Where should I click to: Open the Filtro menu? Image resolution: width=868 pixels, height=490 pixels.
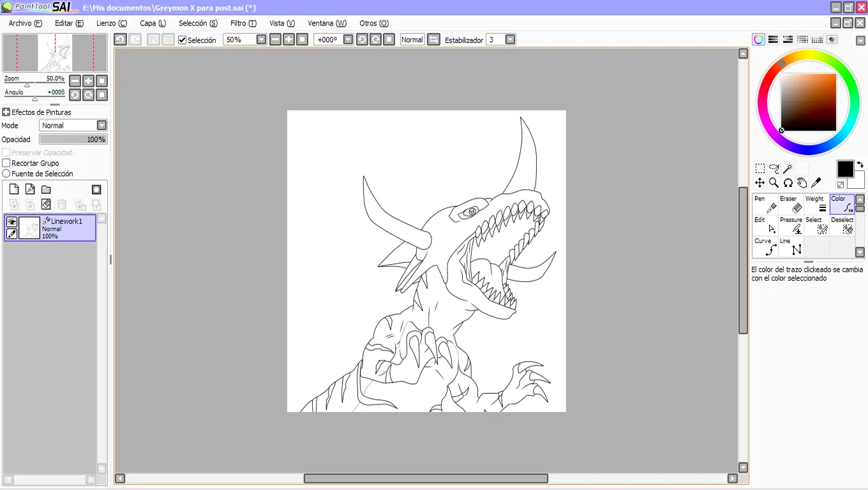243,23
